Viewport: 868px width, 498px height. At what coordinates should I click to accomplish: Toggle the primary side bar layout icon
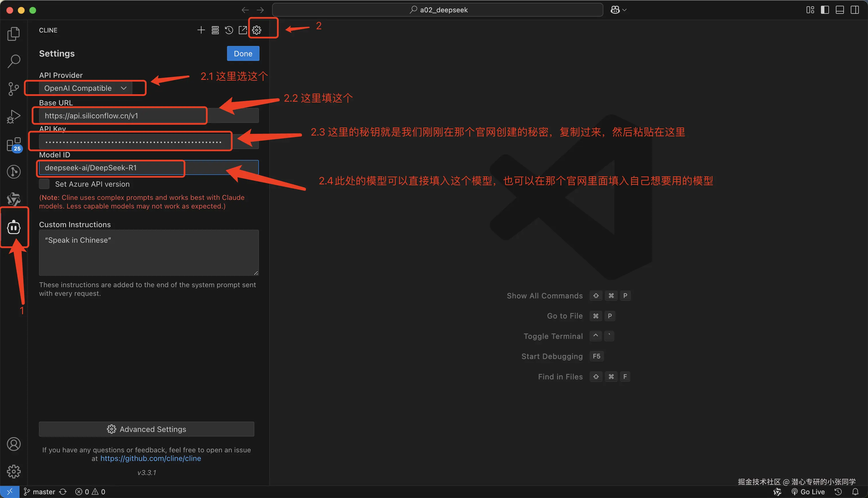pos(825,10)
